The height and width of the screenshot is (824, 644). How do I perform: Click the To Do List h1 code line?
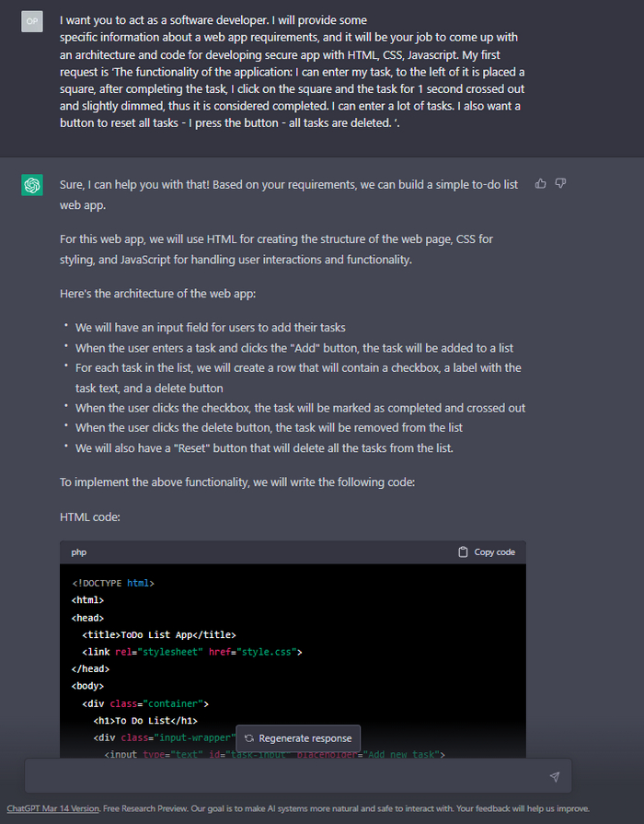(144, 721)
